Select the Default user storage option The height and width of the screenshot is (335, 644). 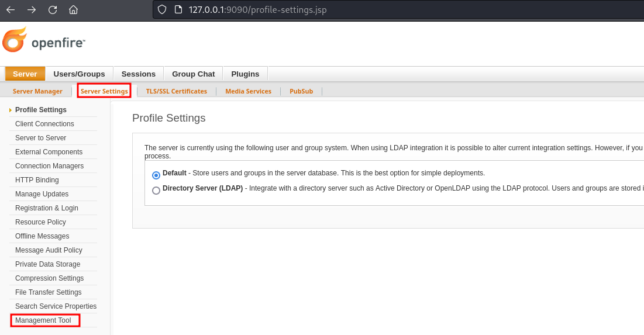[156, 175]
